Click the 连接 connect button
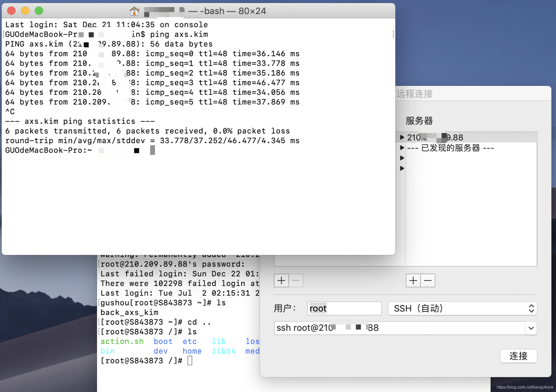Screen dimensions: 556x392 tap(518, 356)
